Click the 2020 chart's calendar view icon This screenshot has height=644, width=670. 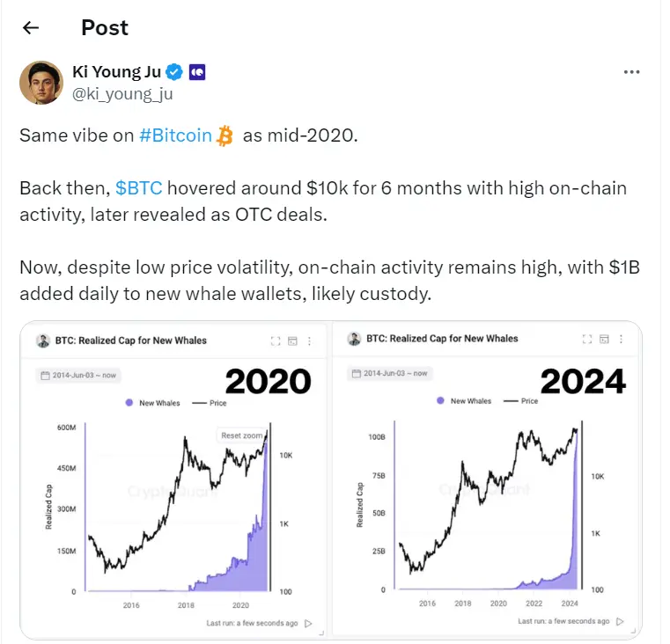tap(293, 340)
